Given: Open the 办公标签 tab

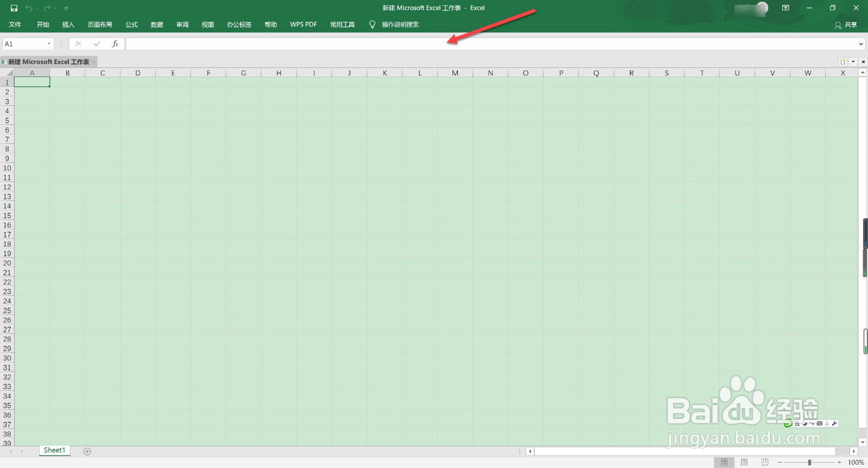Looking at the screenshot, I should click(x=239, y=24).
